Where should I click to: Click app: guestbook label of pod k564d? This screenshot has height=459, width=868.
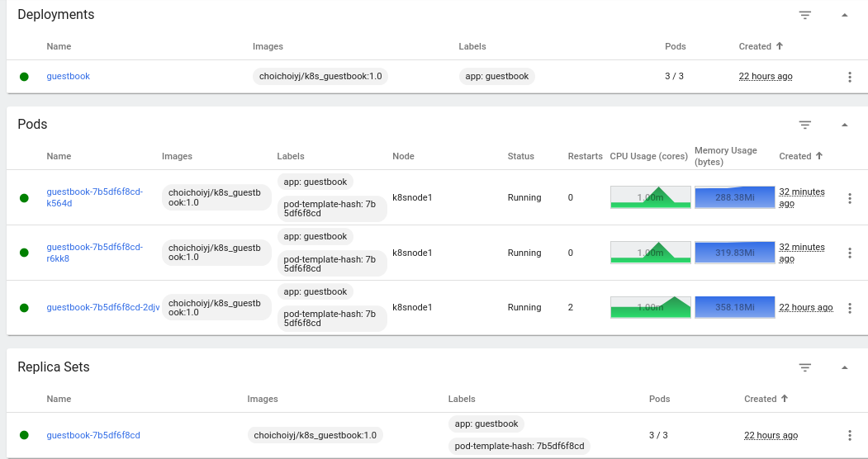[315, 182]
